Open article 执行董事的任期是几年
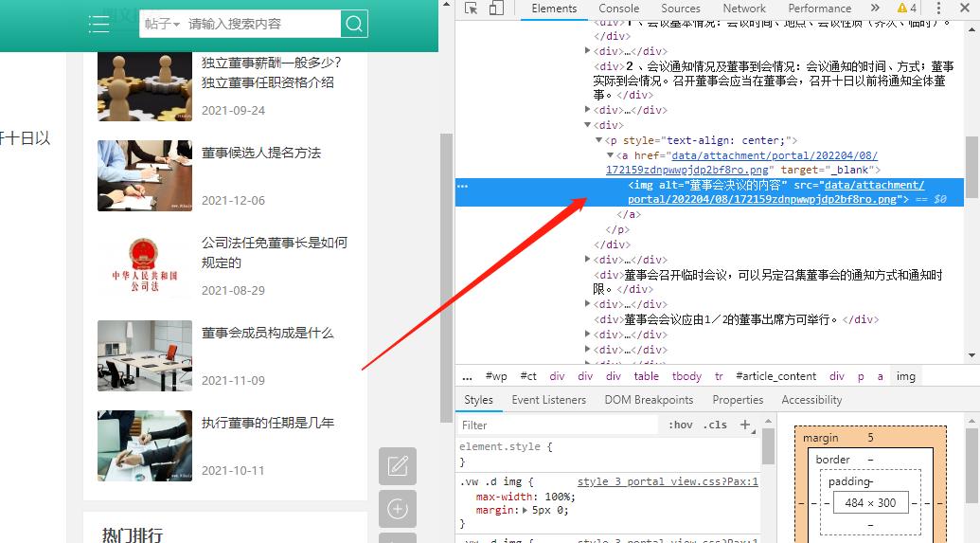The image size is (980, 543). [268, 423]
